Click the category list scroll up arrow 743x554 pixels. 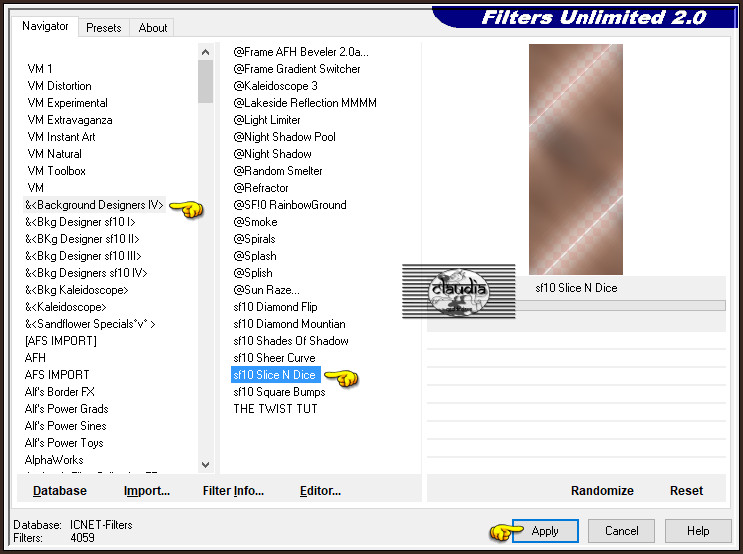(205, 52)
